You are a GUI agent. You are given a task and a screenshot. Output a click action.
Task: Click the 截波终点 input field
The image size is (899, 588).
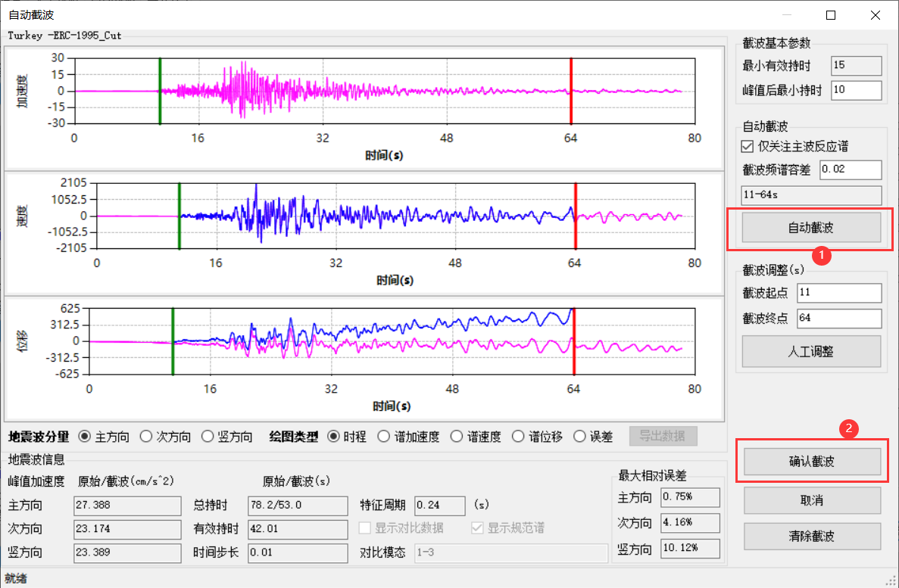(839, 319)
